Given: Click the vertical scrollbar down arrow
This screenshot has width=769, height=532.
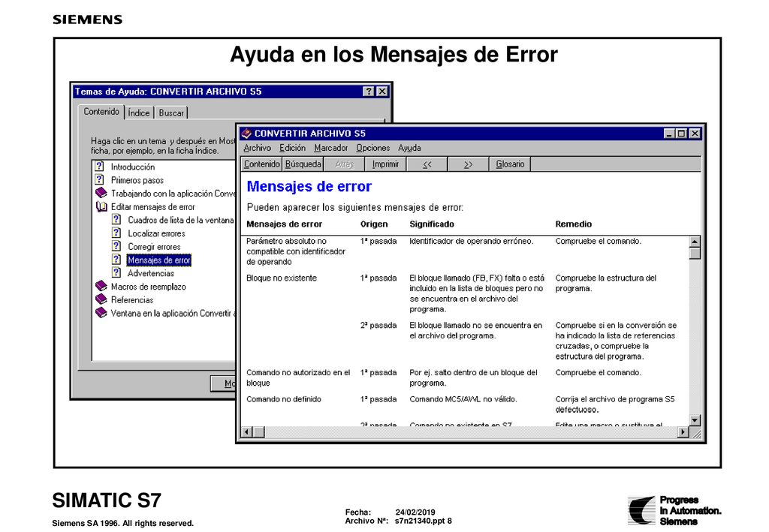Looking at the screenshot, I should [x=695, y=420].
